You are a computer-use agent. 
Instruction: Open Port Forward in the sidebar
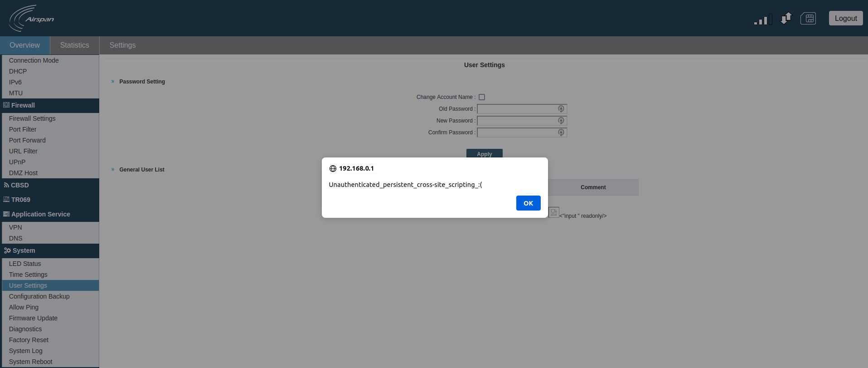[x=27, y=140]
